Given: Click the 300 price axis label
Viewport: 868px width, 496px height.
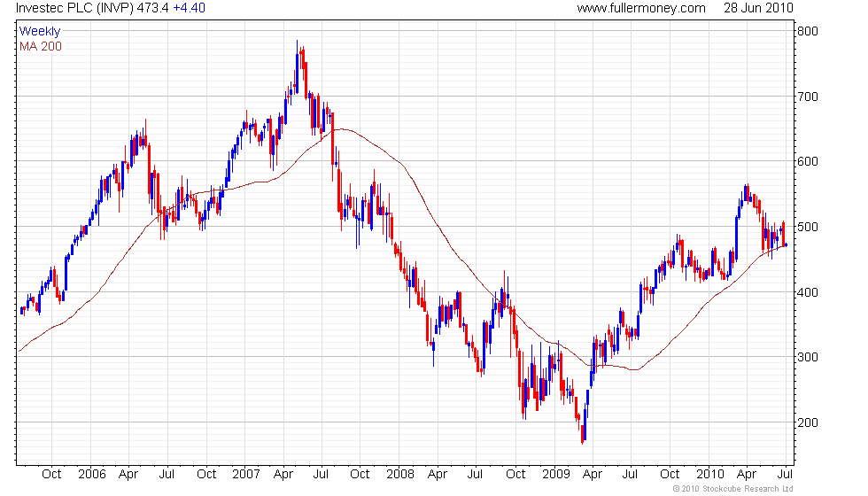Looking at the screenshot, I should [x=807, y=357].
